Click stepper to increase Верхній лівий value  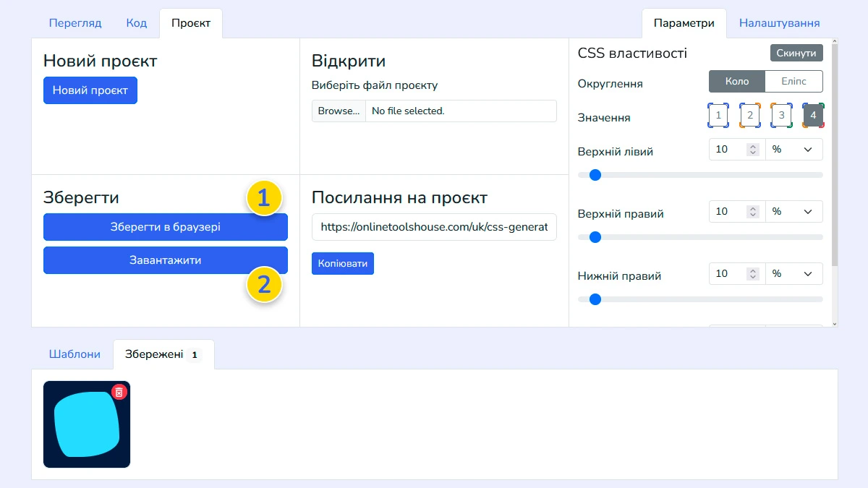[x=752, y=145]
